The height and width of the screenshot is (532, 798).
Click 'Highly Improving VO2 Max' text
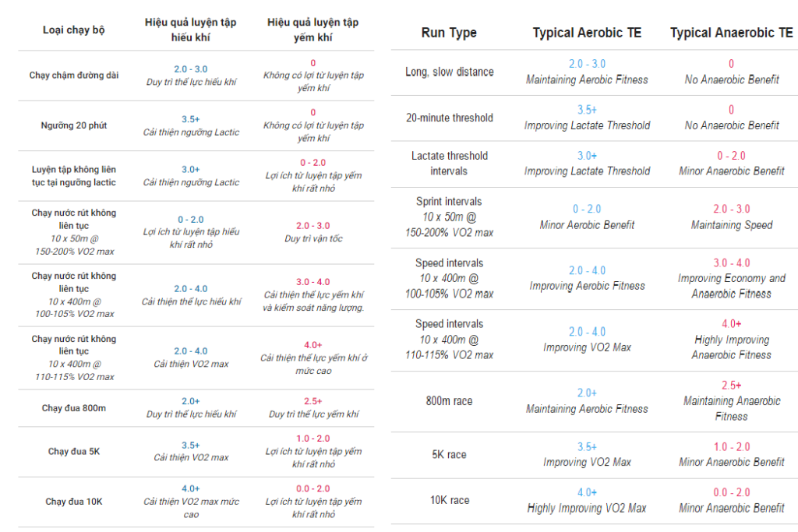point(587,508)
